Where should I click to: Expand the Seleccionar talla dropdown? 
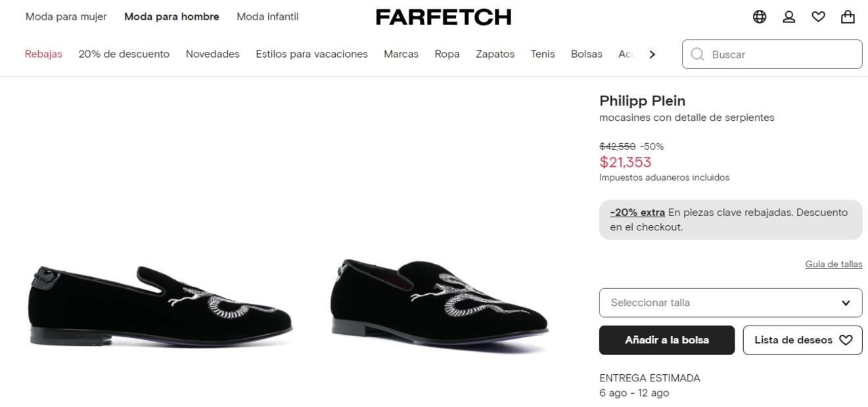[x=730, y=303]
